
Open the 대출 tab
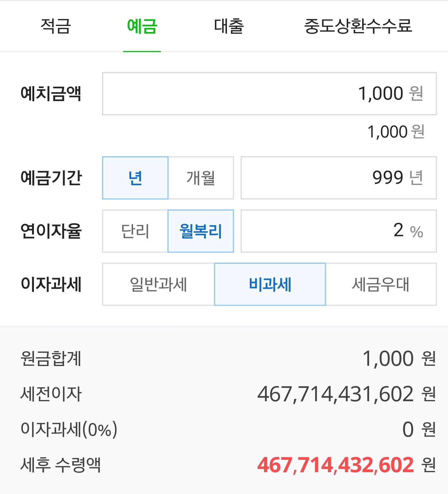click(229, 26)
